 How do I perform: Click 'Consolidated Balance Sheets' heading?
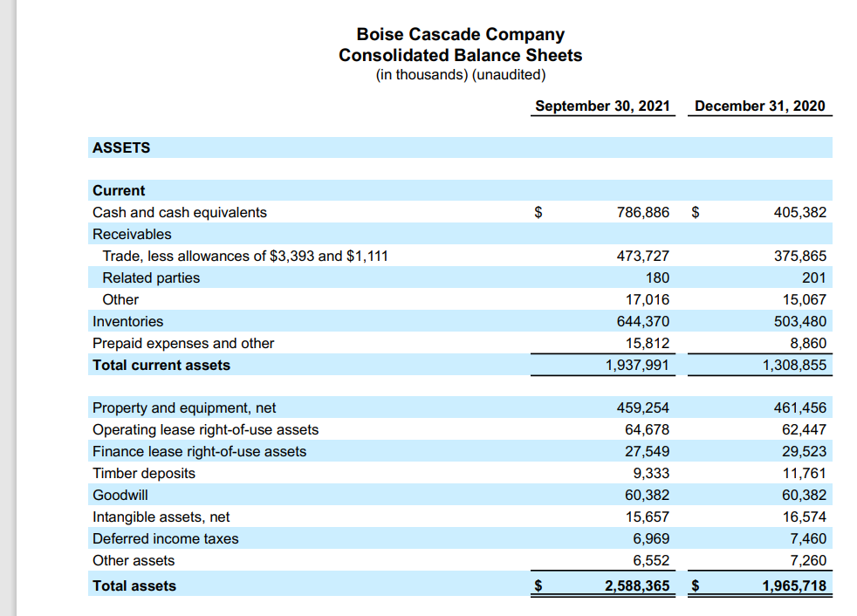(x=460, y=55)
